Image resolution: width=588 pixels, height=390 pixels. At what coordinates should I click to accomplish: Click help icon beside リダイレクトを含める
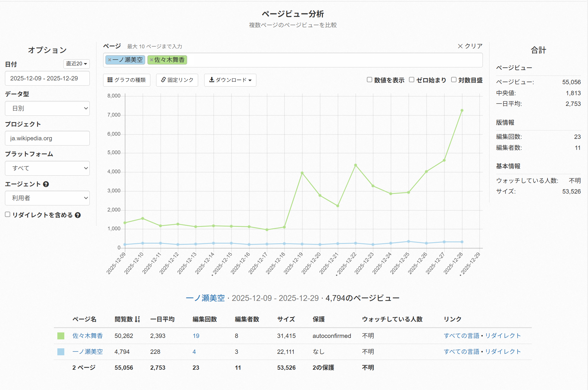click(x=78, y=215)
